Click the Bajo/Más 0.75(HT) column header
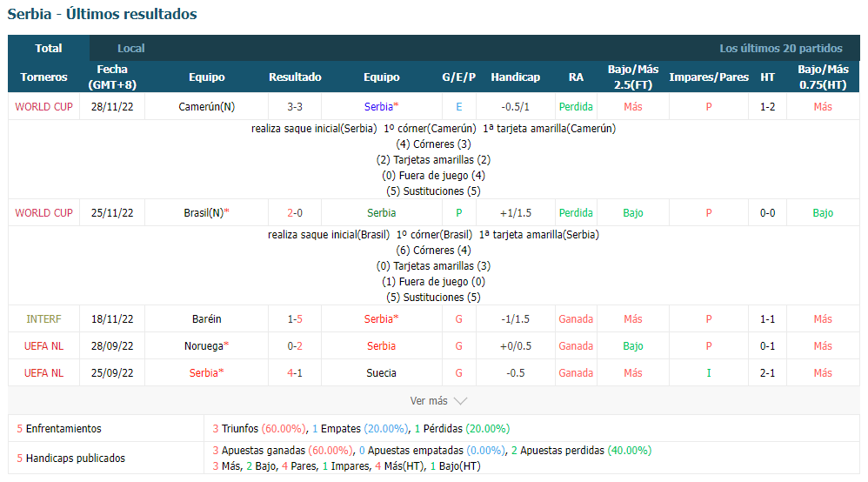Viewport: 868px width, 482px height. [x=823, y=77]
